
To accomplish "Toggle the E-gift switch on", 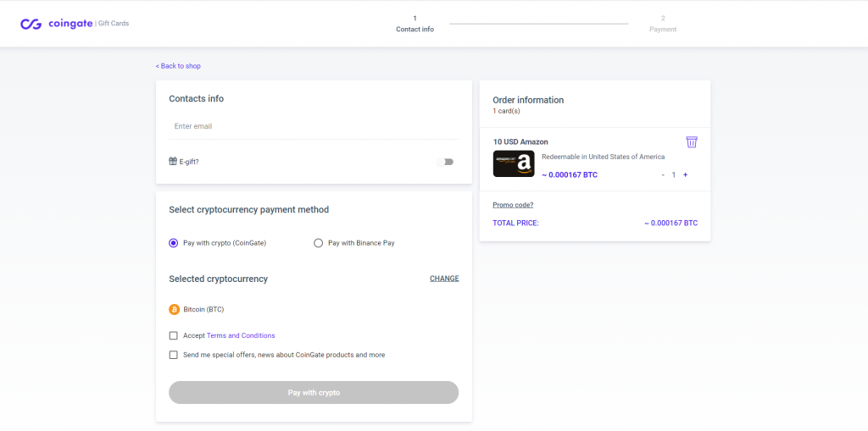I will [445, 162].
